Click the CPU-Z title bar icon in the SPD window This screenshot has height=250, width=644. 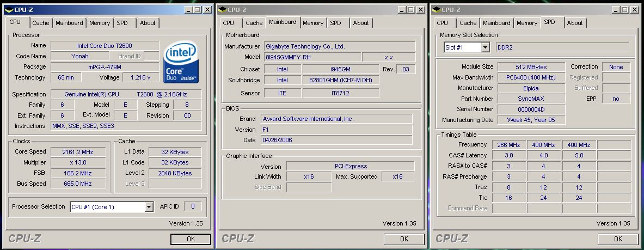436,10
